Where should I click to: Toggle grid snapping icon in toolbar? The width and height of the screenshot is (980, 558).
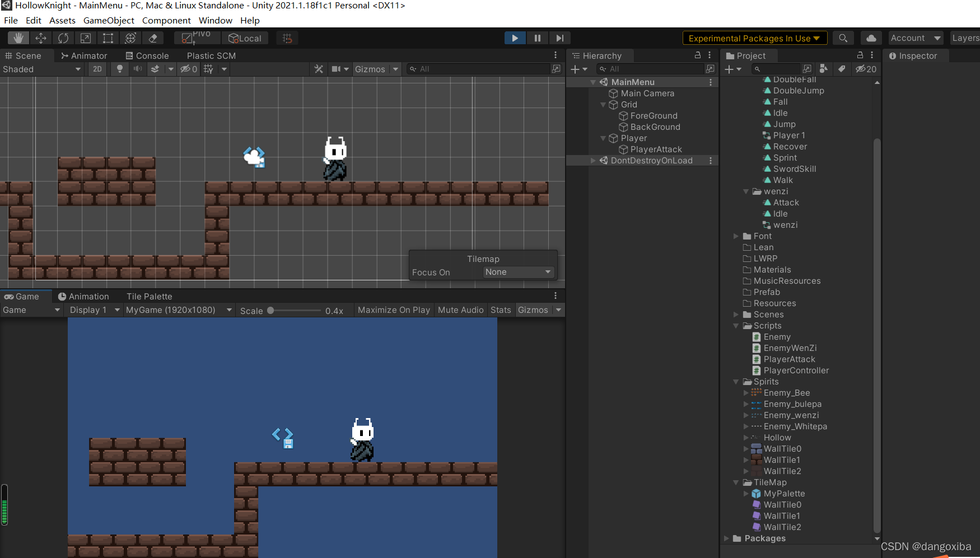click(287, 38)
